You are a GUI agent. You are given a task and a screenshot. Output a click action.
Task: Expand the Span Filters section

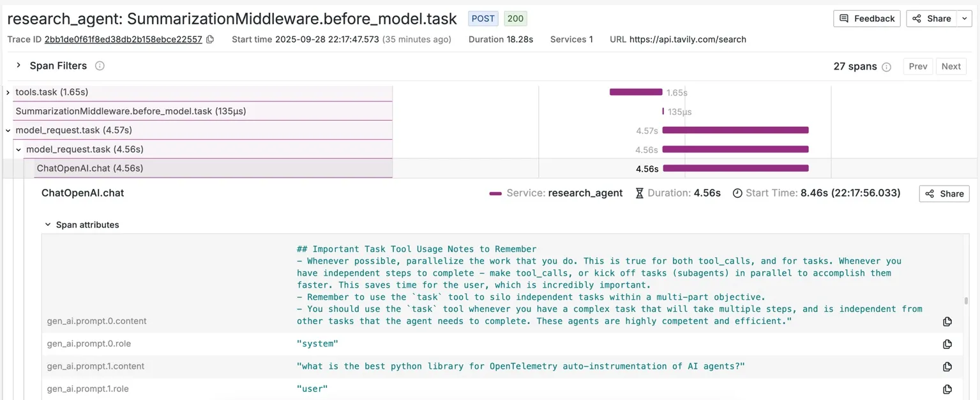(x=19, y=66)
